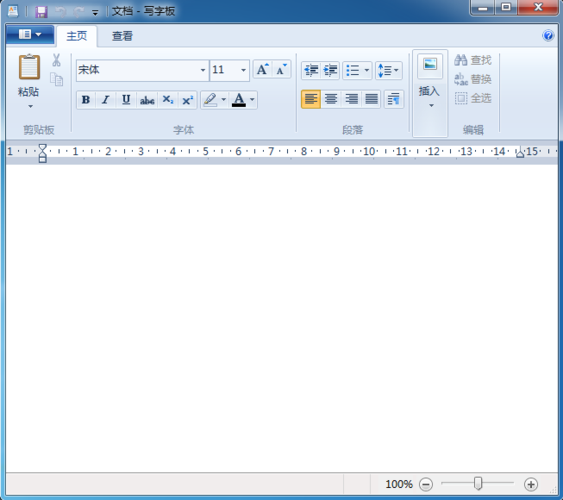Screen dimensions: 563x500
Task: Enable Center text alignment
Action: point(331,99)
